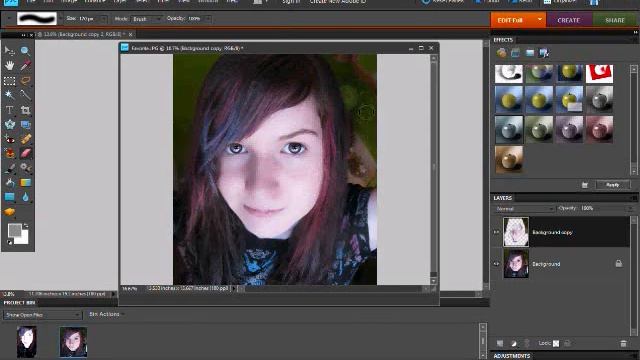
Task: Select the Horizontal Type tool
Action: coord(9,110)
